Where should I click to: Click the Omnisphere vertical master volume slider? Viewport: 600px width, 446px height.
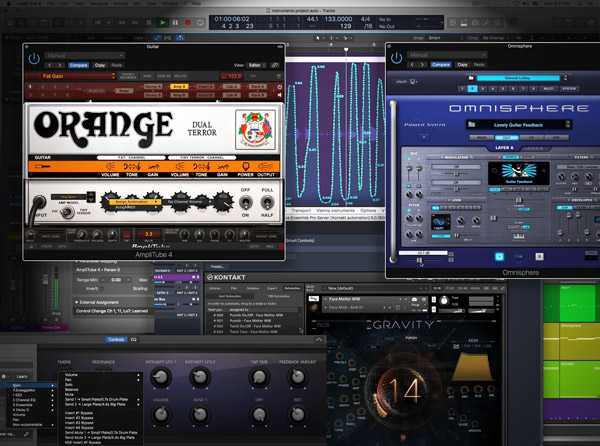[393, 182]
